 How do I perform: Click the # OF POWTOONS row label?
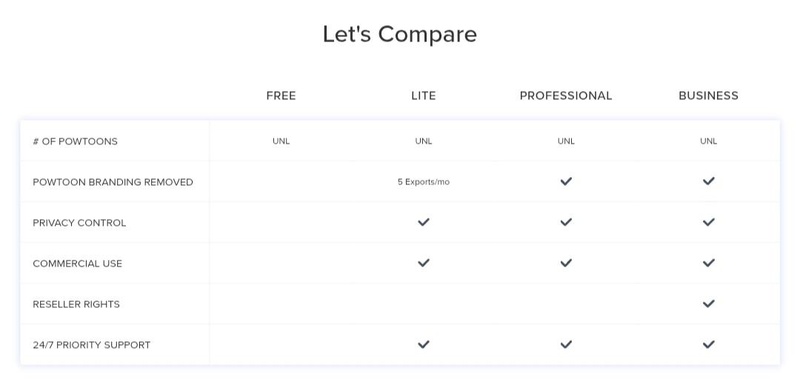75,141
